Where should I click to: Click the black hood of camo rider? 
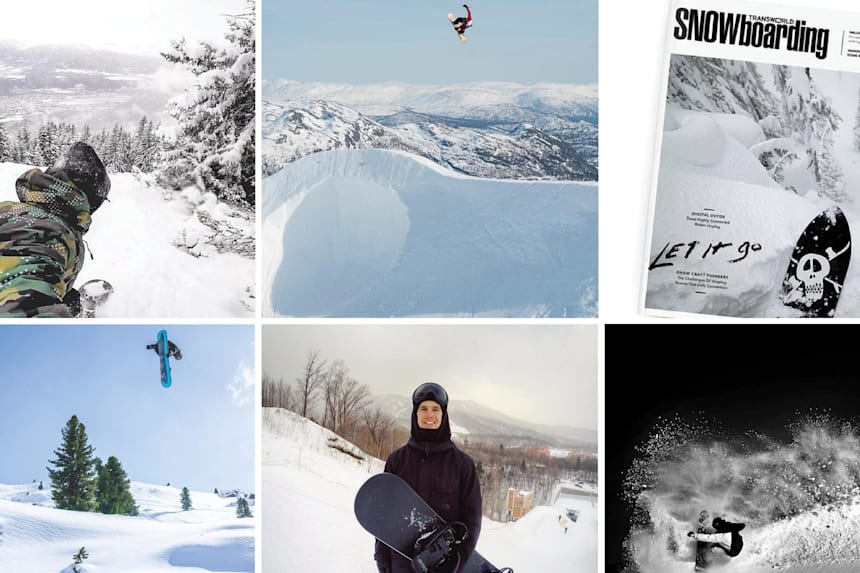click(x=83, y=174)
